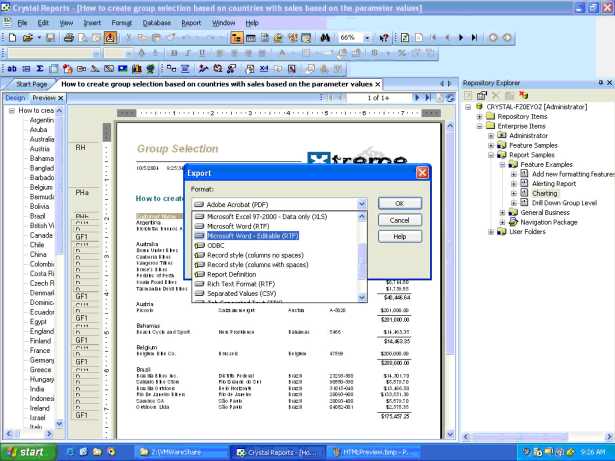Screen dimensions: 615x461
Task: Click Repository Explorer log off server icon
Action: point(523,95)
